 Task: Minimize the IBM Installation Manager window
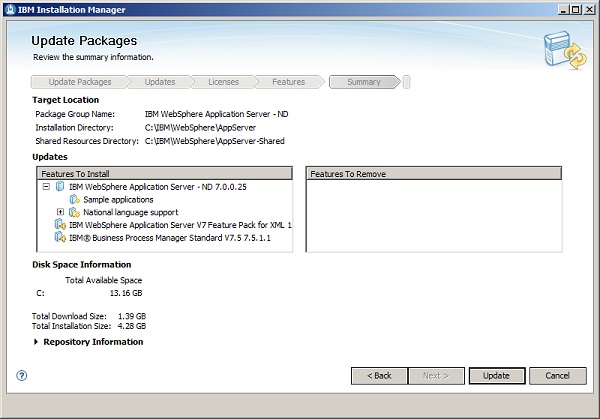[x=563, y=10]
